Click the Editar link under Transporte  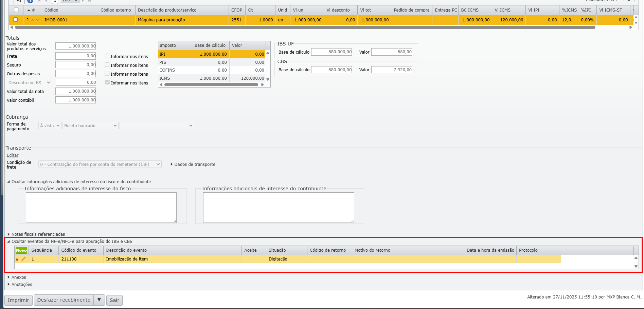coord(13,155)
